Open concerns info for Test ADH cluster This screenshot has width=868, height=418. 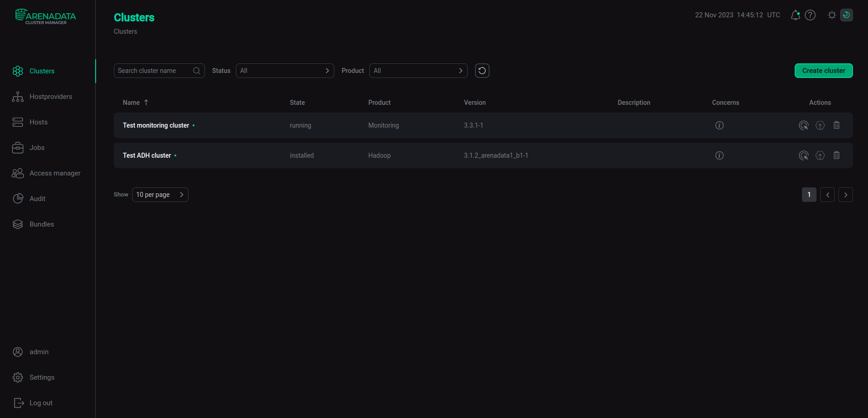tap(720, 155)
